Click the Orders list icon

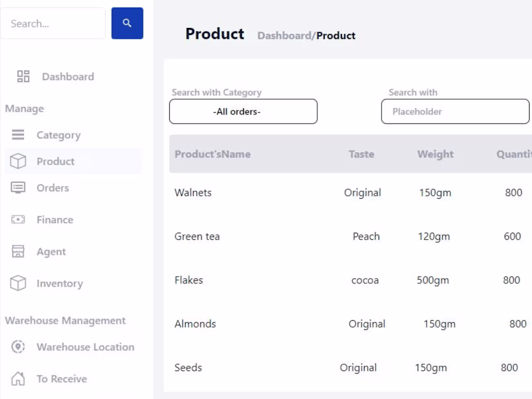point(18,188)
